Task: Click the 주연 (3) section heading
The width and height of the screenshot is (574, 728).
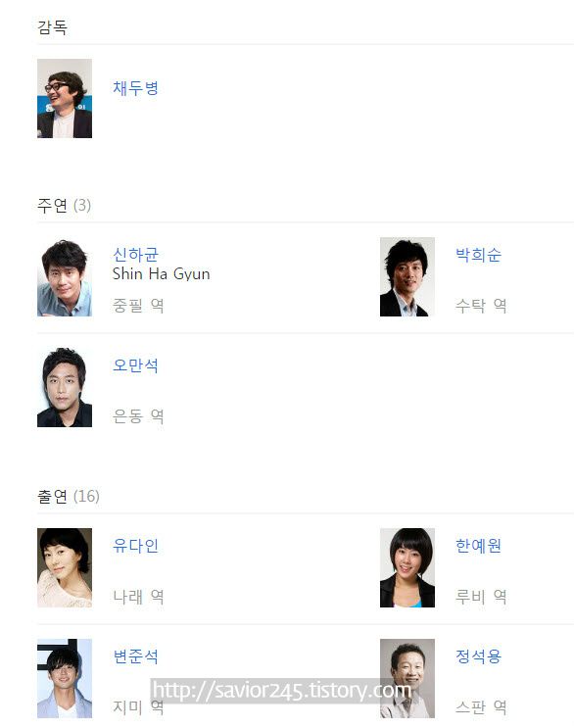Action: pyautogui.click(x=64, y=205)
